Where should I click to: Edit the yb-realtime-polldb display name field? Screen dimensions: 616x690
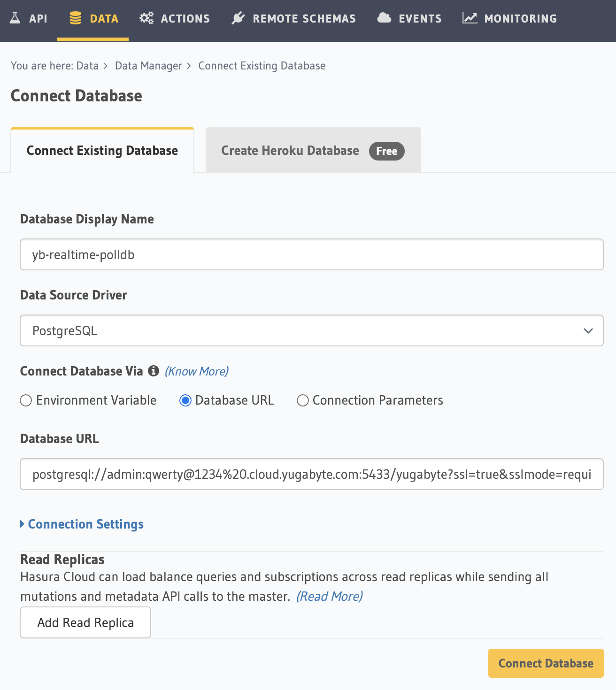click(312, 254)
